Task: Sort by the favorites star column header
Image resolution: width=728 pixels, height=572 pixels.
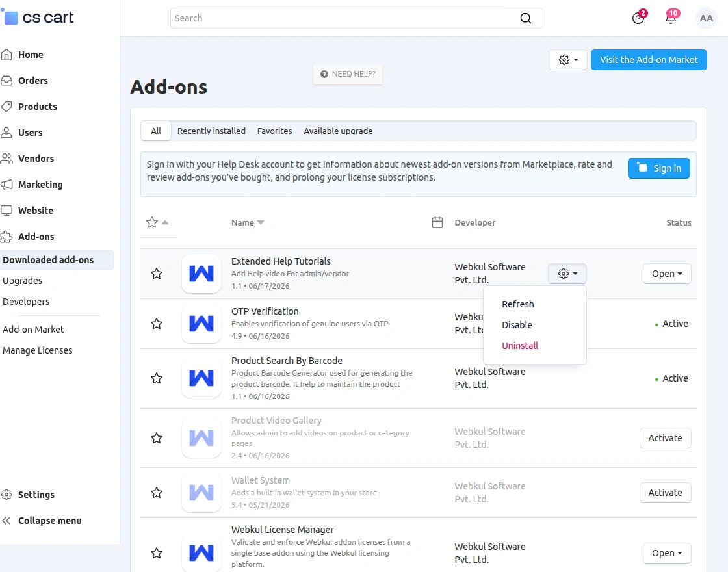Action: 157,222
